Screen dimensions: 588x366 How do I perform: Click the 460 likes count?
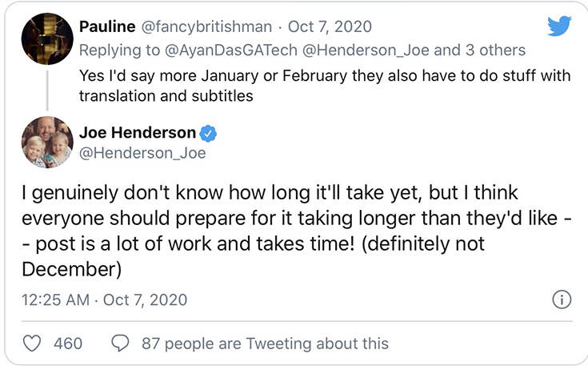coord(68,344)
